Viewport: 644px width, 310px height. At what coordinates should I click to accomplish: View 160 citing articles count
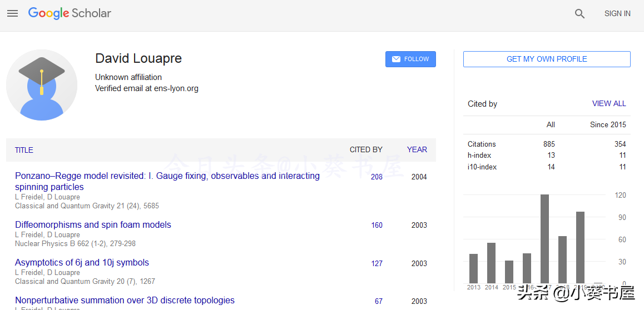click(x=377, y=225)
